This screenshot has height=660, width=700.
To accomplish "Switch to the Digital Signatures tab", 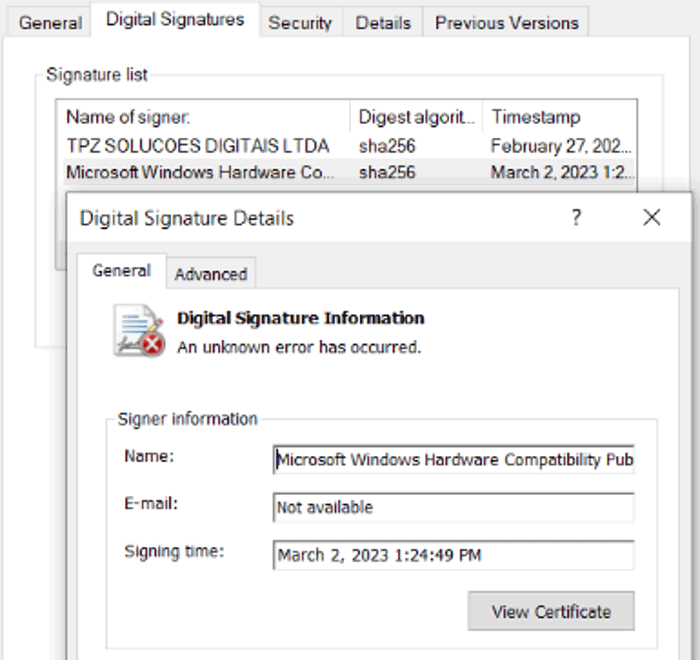I will click(x=174, y=19).
